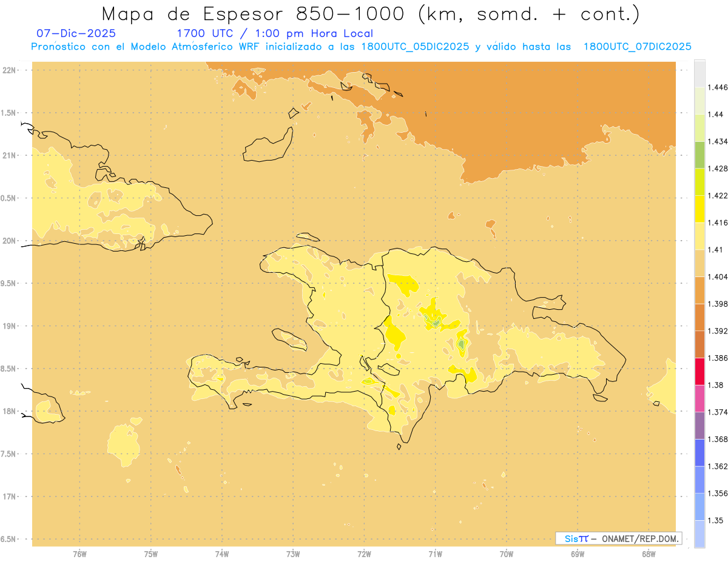
Task: Click the pale yellow swatch between 1.41 and 1.416
Action: [x=699, y=236]
